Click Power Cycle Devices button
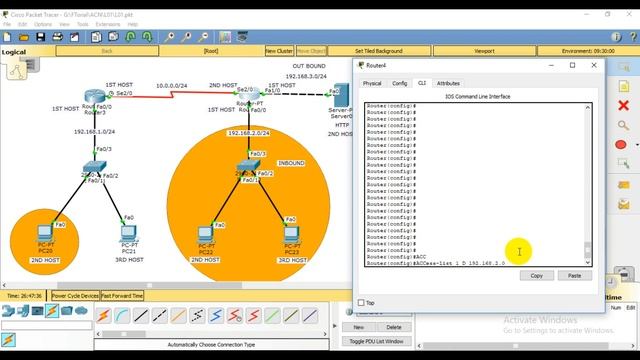The image size is (640, 360). 75,296
